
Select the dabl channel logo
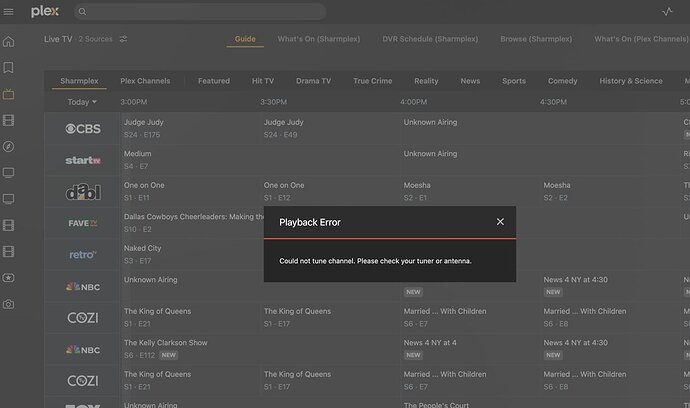83,192
